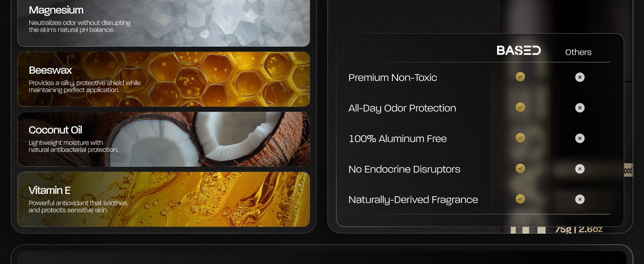644x264 pixels.
Task: Click the No Endocrine Disruptors label
Action: pos(404,169)
